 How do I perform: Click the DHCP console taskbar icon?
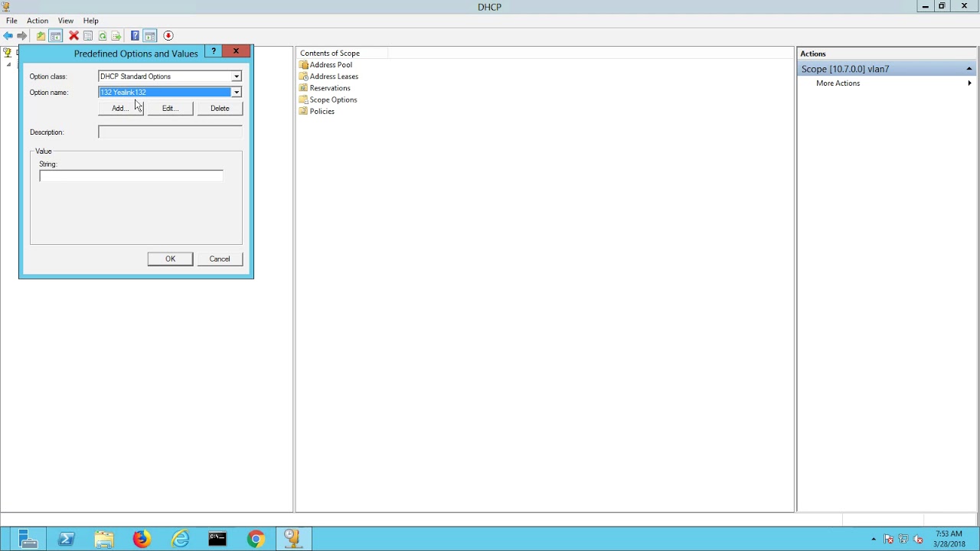292,540
